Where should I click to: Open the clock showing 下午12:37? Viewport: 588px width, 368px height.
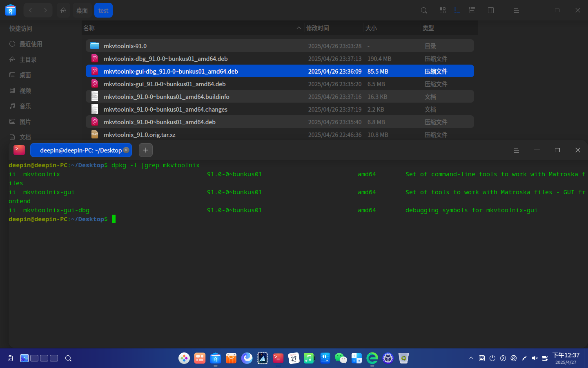(x=566, y=358)
